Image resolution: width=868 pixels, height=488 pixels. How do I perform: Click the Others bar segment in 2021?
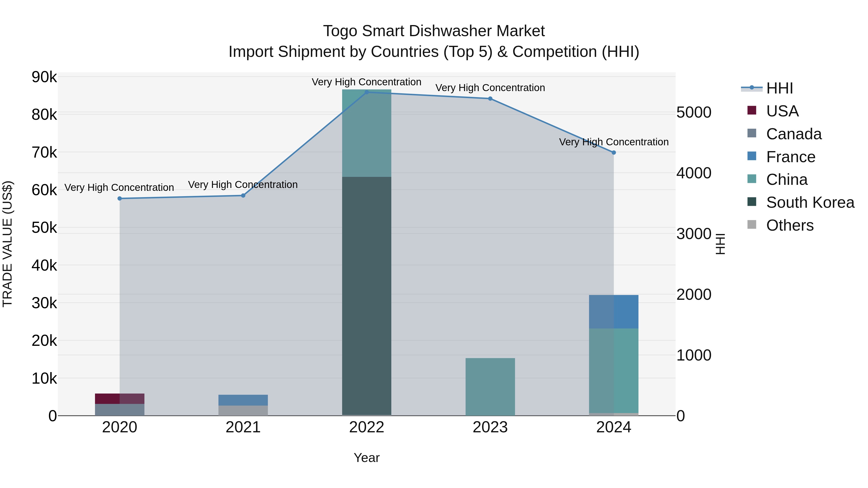click(x=243, y=411)
